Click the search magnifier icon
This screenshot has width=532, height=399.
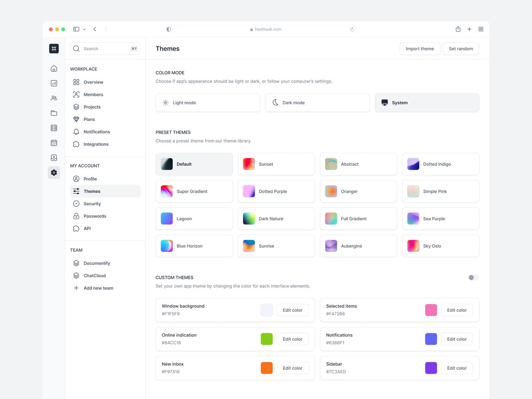tap(76, 48)
